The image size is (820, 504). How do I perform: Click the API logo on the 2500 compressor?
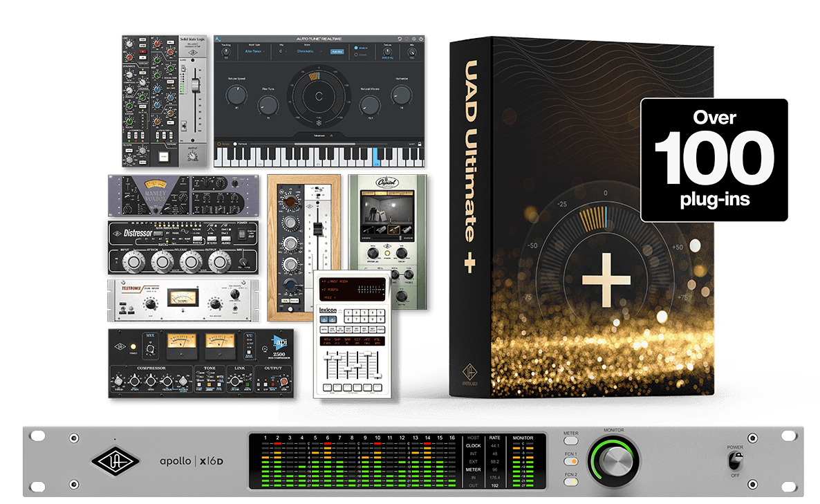click(280, 343)
